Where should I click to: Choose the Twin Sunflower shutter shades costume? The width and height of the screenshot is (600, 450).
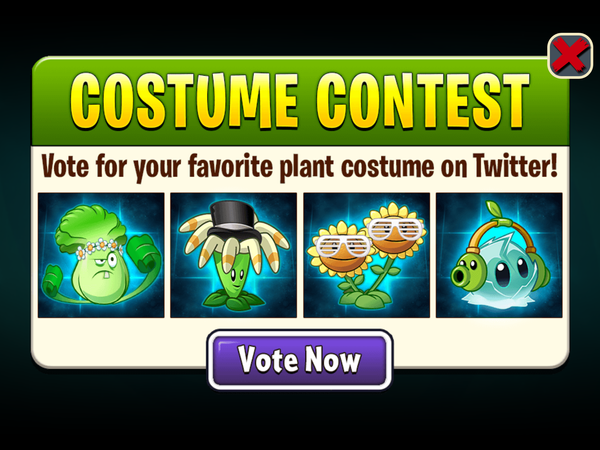(x=367, y=255)
